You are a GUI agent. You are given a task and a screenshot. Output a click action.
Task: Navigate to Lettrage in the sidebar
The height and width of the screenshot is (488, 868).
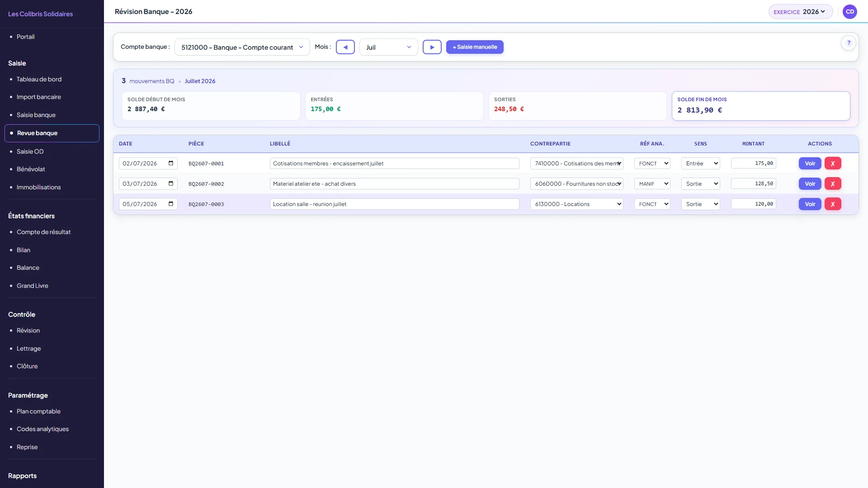[29, 348]
